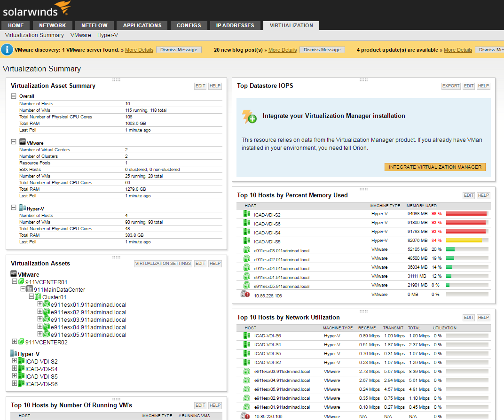
Task: Click the e911esx01 icon in Network Utilization
Action: pyautogui.click(x=247, y=407)
